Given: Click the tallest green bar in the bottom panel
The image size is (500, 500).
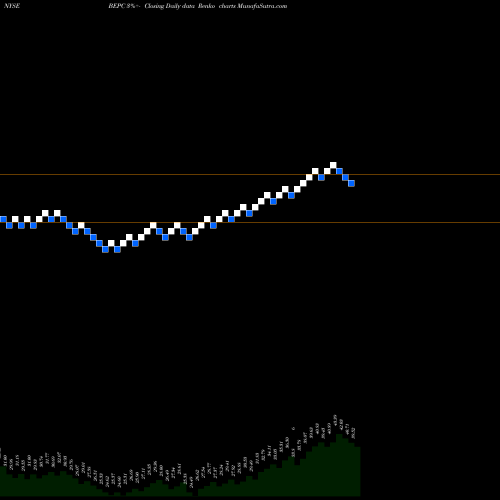Looking at the screenshot, I should pos(339,465).
